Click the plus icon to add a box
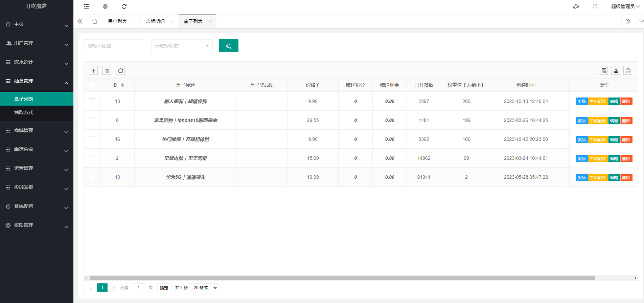Image resolution: width=644 pixels, height=303 pixels. (94, 70)
